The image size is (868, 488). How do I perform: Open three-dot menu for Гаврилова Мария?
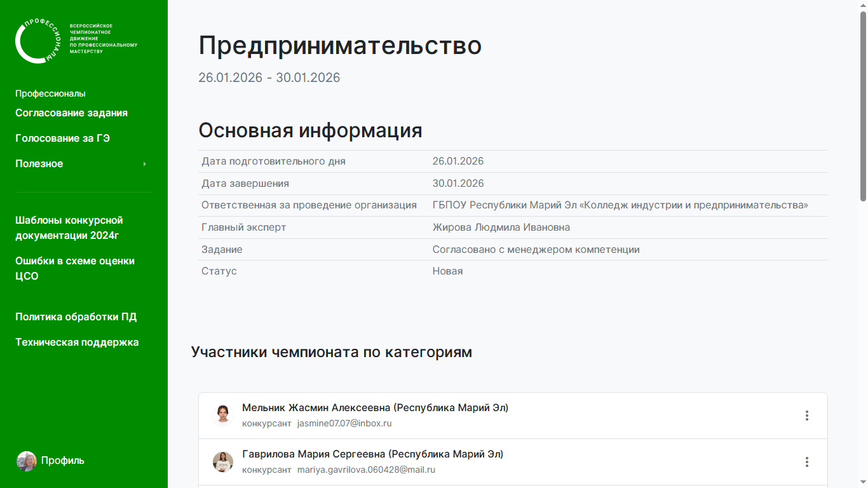tap(806, 462)
